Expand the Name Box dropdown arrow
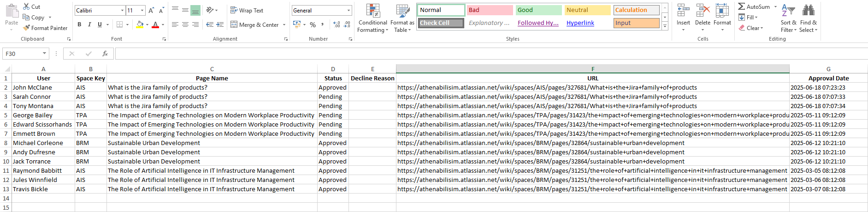This screenshot has height=212, width=868. (x=44, y=54)
